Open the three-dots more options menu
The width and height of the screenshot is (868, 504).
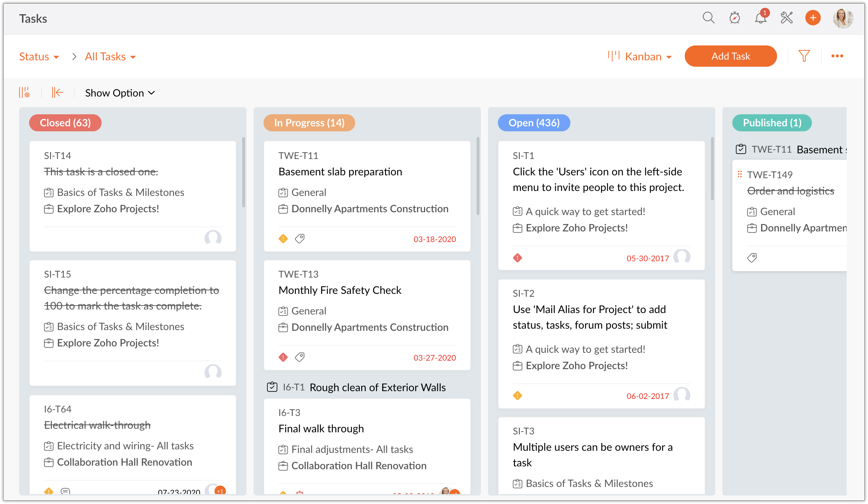click(837, 56)
